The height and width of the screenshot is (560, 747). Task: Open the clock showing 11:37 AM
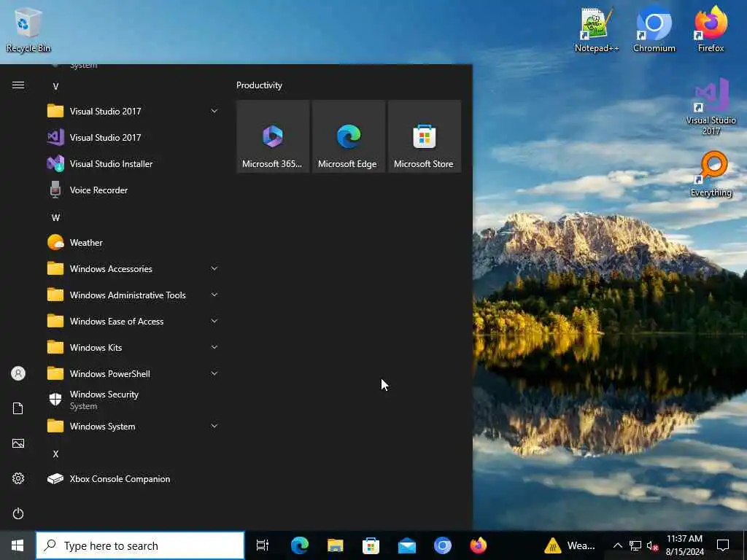click(684, 545)
